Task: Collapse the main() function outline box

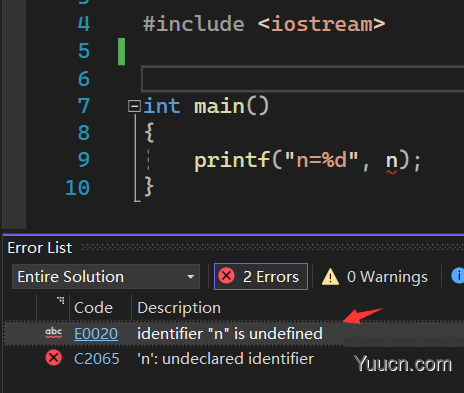Action: tap(134, 106)
